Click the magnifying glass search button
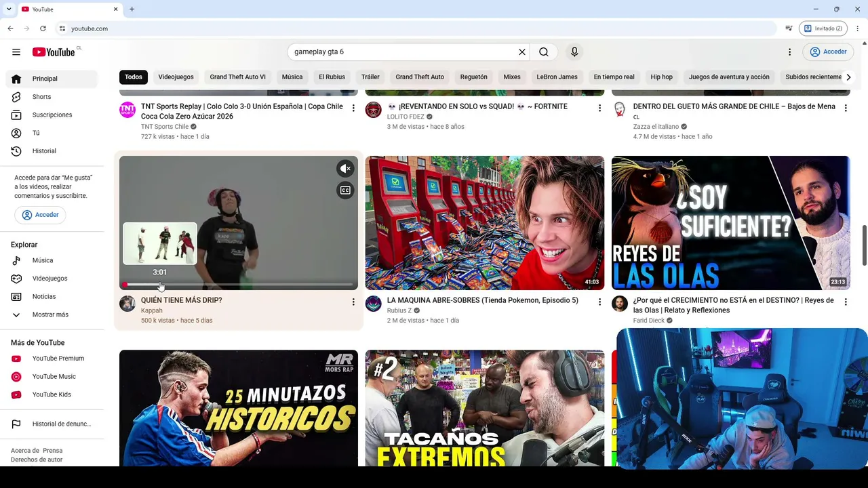This screenshot has width=868, height=488. point(544,52)
